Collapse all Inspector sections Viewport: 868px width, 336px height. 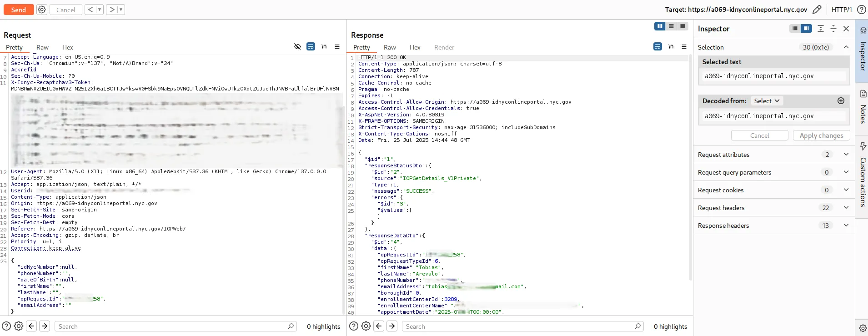[833, 29]
